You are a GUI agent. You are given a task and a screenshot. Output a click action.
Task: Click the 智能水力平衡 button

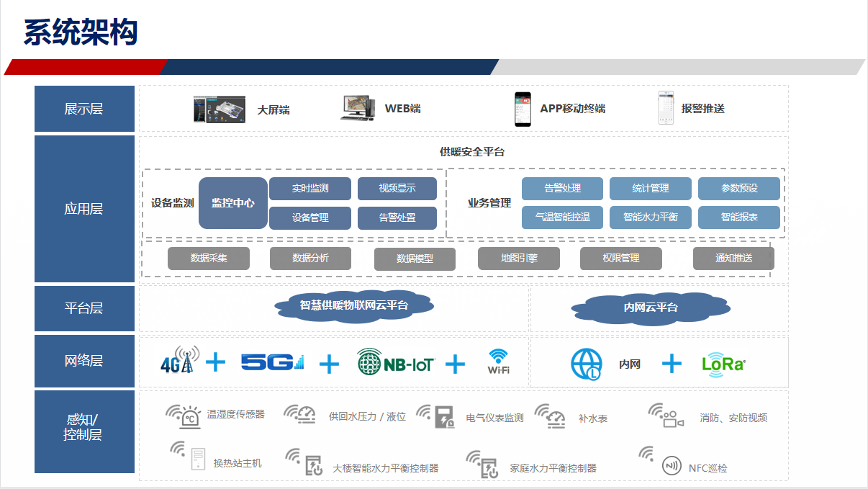point(650,217)
